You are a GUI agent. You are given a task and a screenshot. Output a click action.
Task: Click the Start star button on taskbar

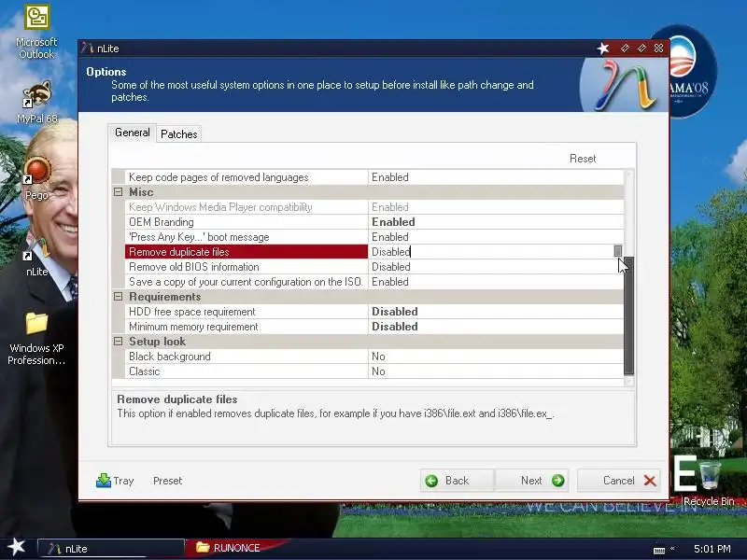point(16,547)
